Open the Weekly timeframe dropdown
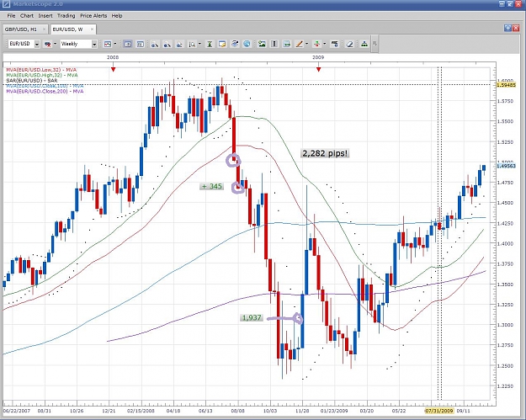The width and height of the screenshot is (526, 420). 94,44
